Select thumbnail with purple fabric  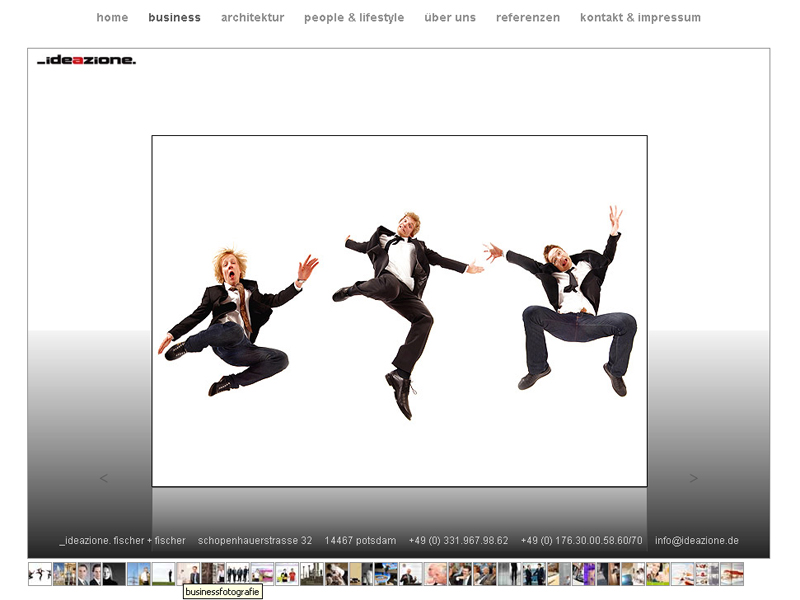pyautogui.click(x=584, y=574)
